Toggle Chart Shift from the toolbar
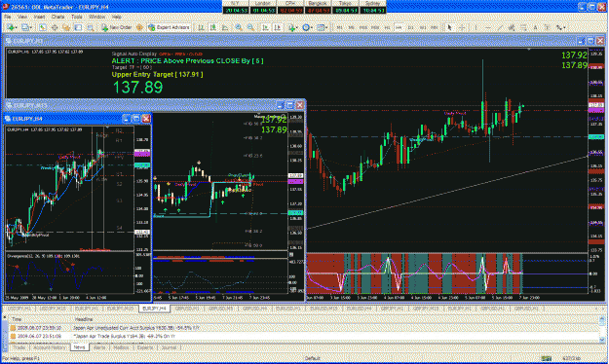 pos(278,27)
